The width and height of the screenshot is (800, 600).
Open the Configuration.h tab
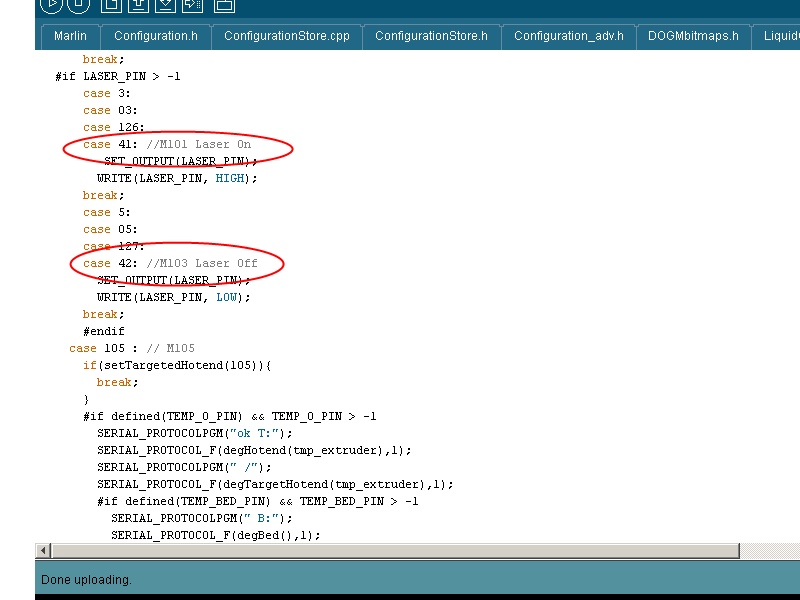click(155, 36)
